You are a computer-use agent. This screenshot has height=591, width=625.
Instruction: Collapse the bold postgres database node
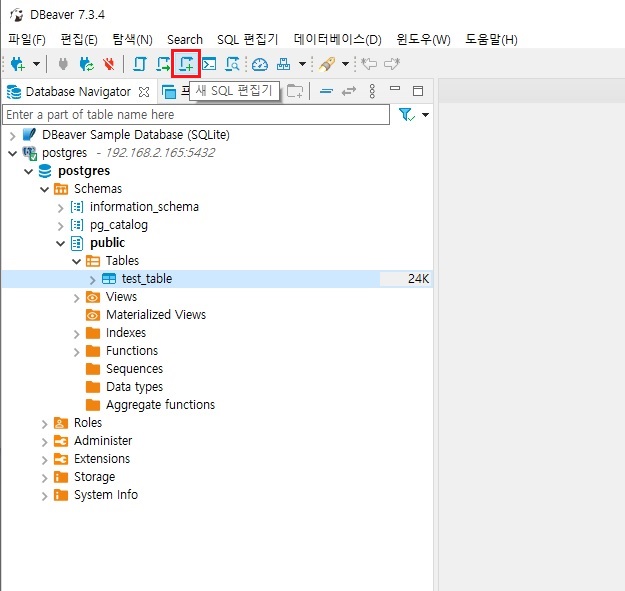[x=28, y=171]
